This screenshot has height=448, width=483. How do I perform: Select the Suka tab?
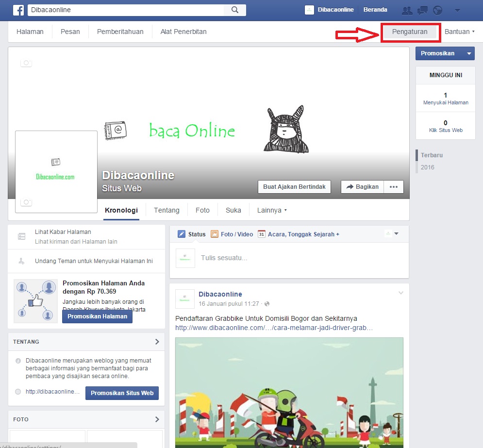pos(233,210)
